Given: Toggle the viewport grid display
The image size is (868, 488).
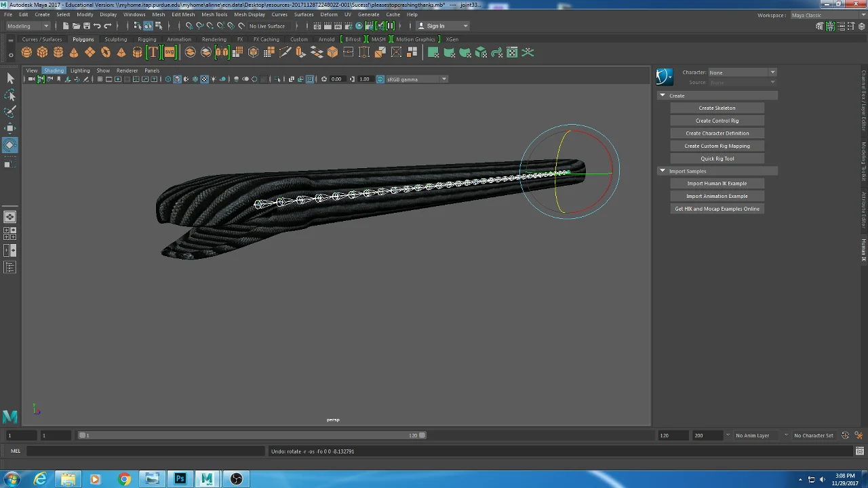Looking at the screenshot, I should pos(100,79).
